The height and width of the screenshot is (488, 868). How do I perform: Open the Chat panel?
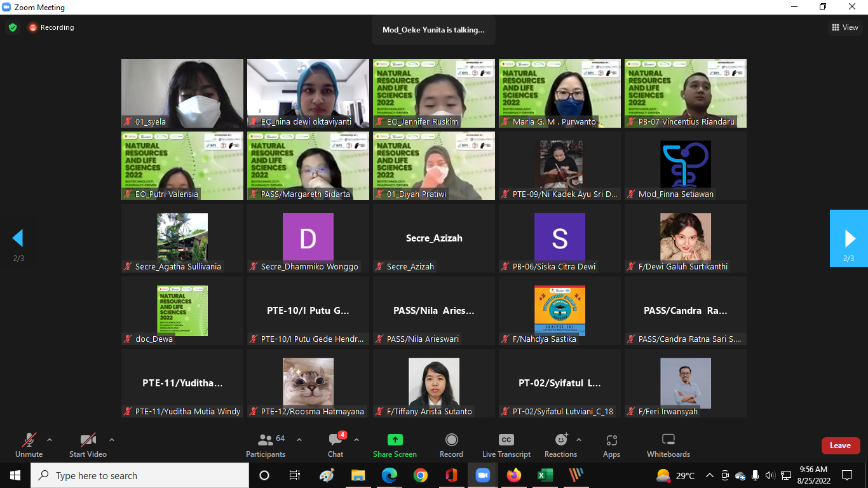point(336,445)
